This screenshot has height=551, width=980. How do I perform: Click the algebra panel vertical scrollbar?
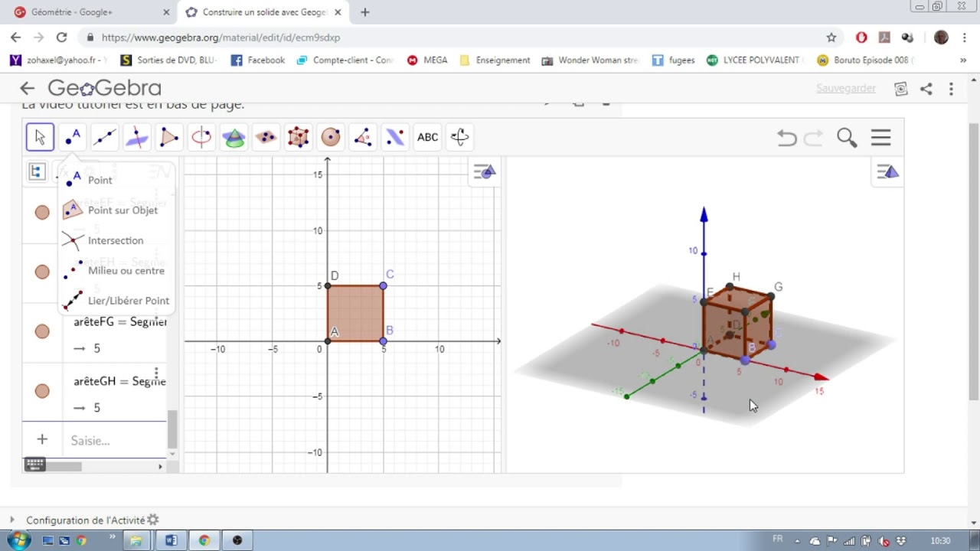tap(172, 429)
